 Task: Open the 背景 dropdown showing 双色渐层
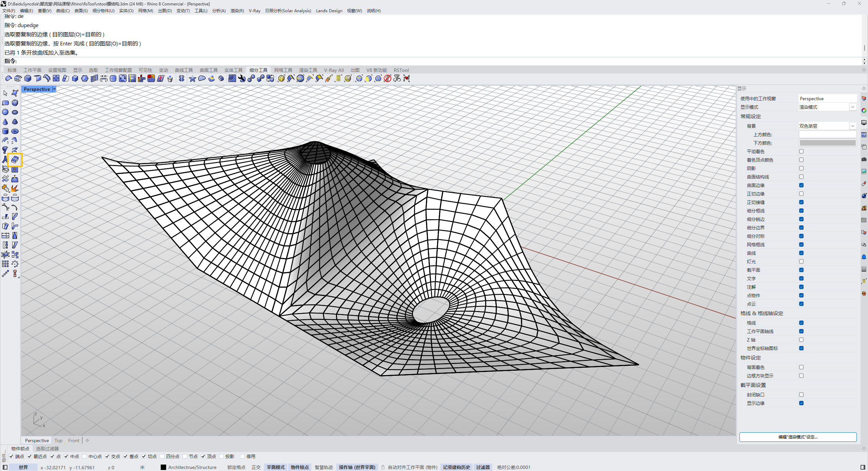pos(852,126)
